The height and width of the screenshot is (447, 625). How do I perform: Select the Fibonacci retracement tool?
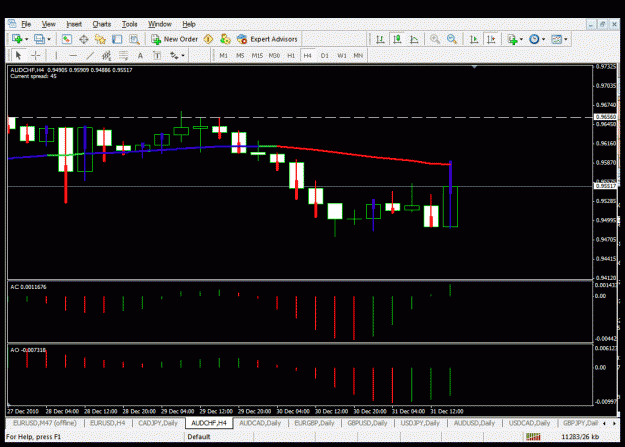click(124, 55)
